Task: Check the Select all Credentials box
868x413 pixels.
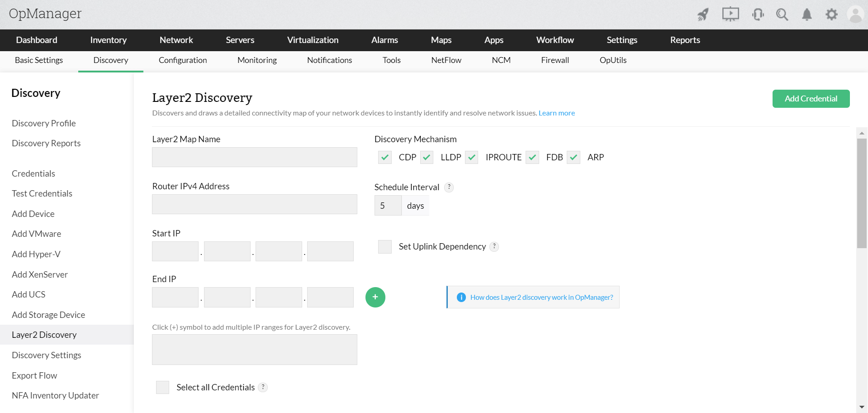Action: click(162, 387)
